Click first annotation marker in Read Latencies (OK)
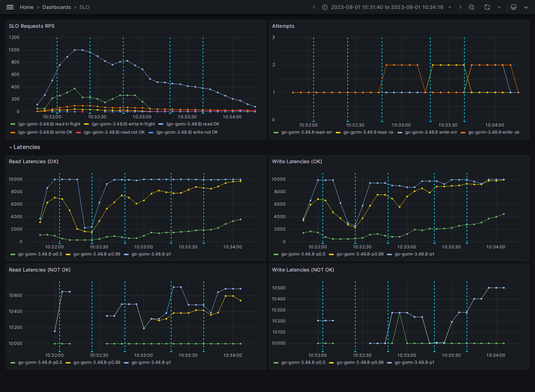This screenshot has width=535, height=392. pyautogui.click(x=60, y=243)
